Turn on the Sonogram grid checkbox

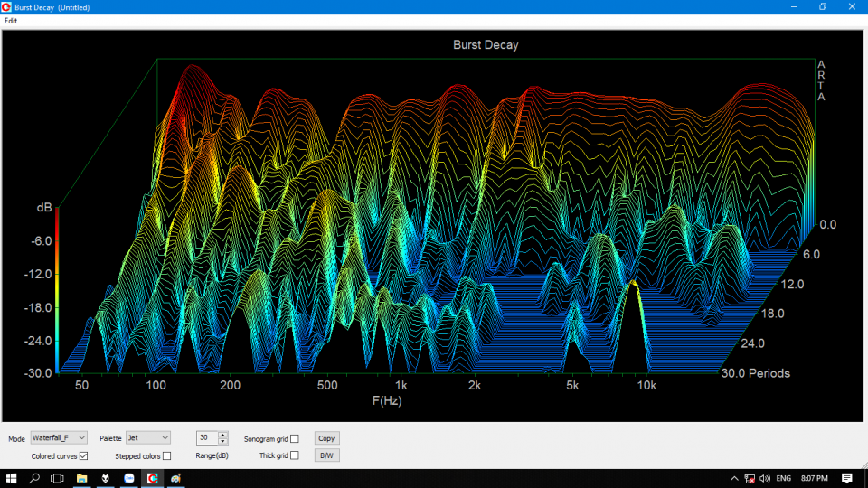tap(295, 438)
